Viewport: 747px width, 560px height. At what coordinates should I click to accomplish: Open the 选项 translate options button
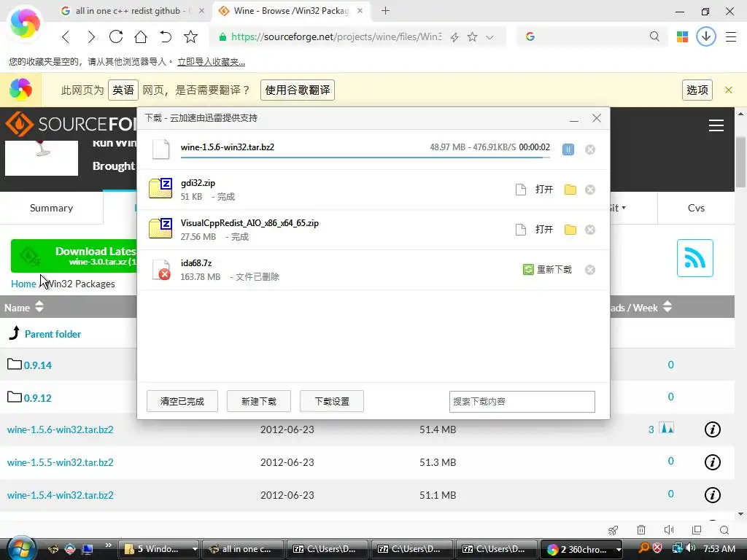point(697,90)
